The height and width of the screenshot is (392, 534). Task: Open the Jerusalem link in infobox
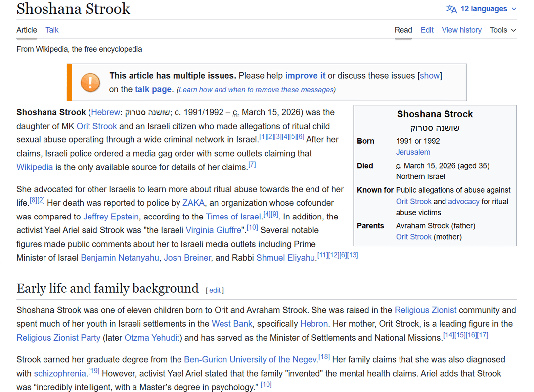tap(413, 152)
